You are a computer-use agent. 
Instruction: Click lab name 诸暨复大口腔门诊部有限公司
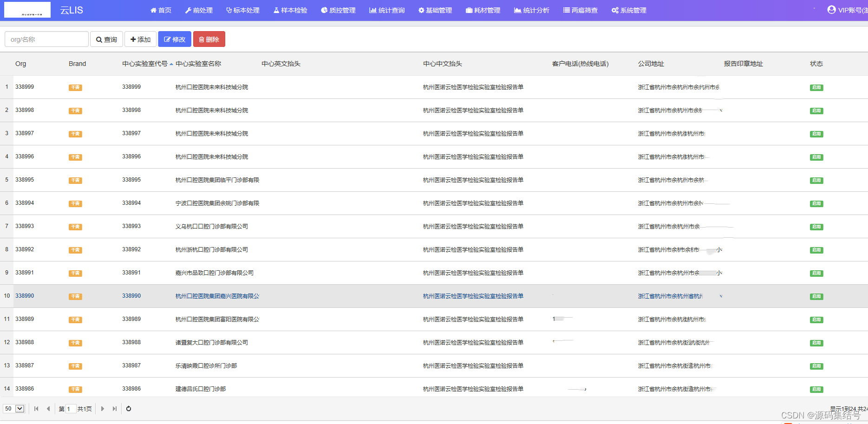(212, 342)
